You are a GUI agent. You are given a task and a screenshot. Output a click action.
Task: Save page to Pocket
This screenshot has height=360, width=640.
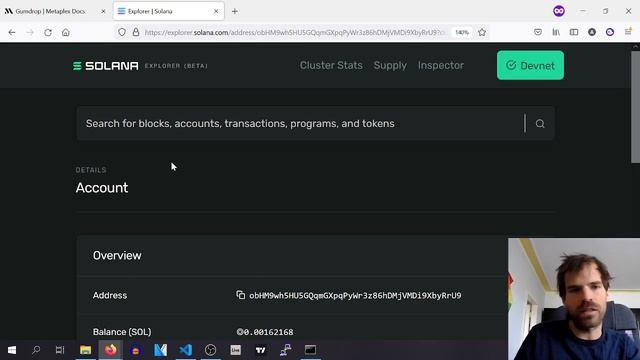538,32
